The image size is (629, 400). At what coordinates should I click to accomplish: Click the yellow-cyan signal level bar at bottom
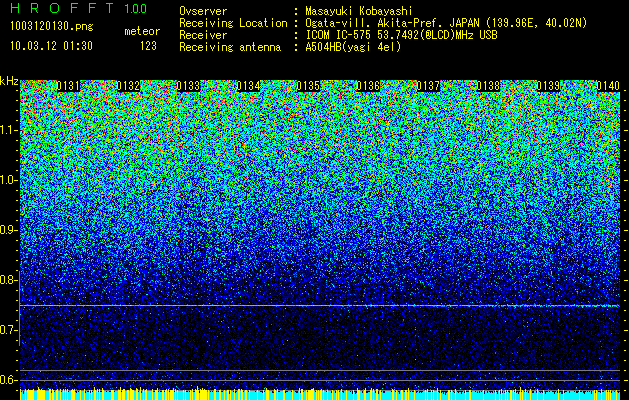(x=320, y=394)
